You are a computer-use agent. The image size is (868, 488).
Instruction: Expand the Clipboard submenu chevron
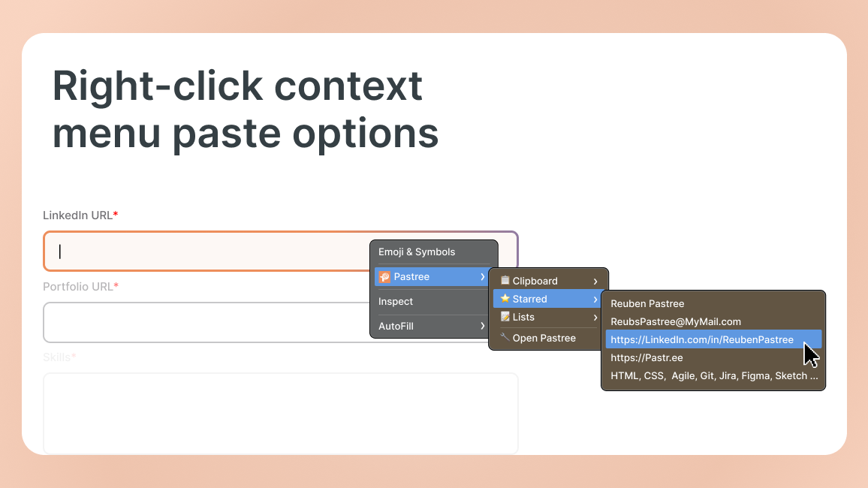pos(597,281)
